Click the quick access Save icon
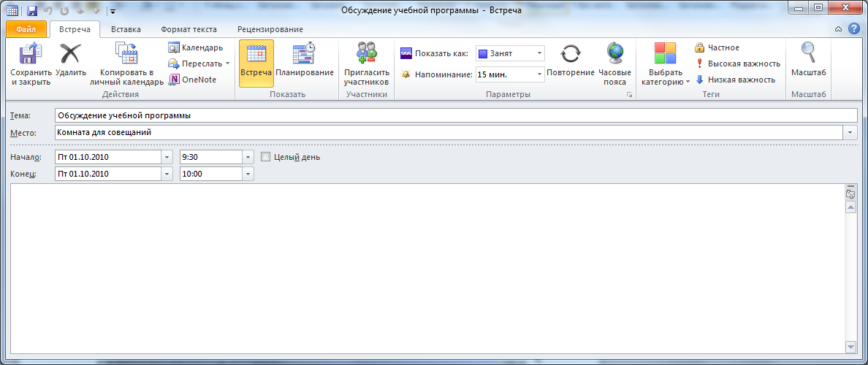 tap(31, 10)
